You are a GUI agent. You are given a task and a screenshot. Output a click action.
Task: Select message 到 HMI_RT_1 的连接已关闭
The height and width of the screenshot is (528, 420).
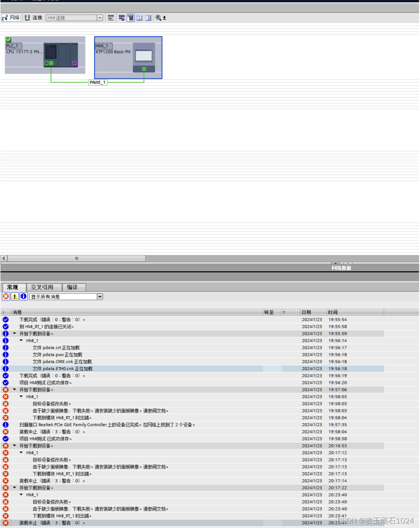click(47, 327)
